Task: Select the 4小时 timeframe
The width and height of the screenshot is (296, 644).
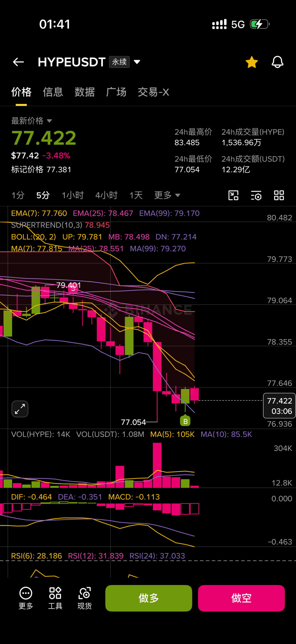Action: point(106,195)
